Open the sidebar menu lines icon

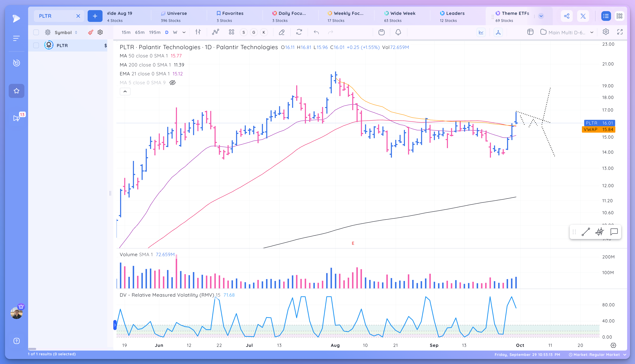[16, 38]
